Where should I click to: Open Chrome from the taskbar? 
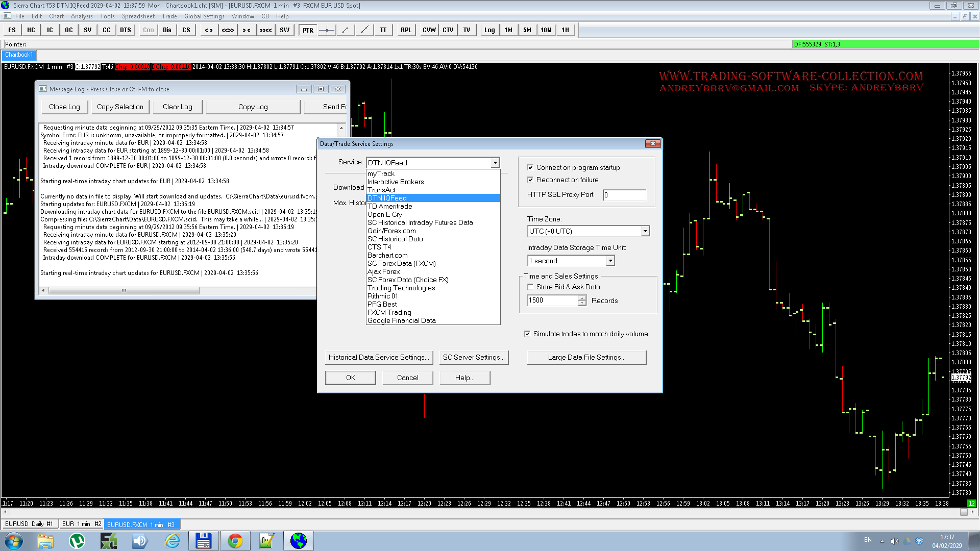[235, 541]
